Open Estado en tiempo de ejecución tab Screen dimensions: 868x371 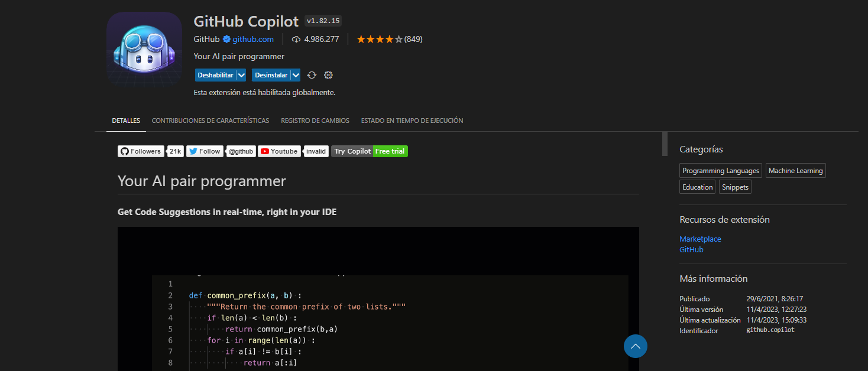[x=412, y=121]
